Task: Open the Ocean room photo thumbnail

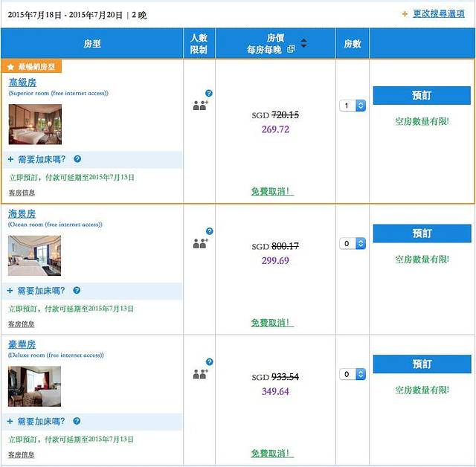Action: (x=34, y=255)
